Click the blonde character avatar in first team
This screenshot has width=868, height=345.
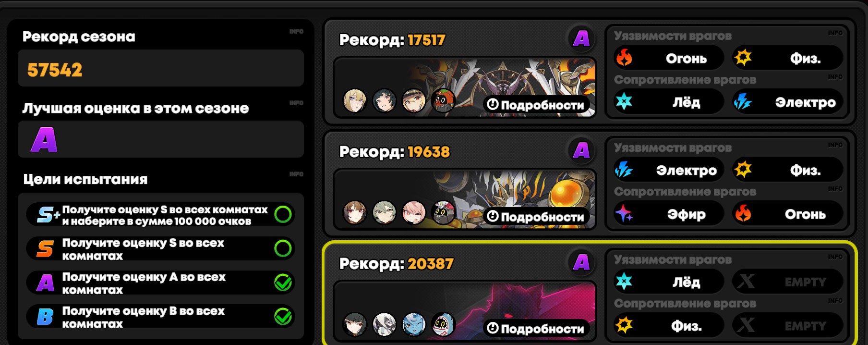(x=355, y=101)
